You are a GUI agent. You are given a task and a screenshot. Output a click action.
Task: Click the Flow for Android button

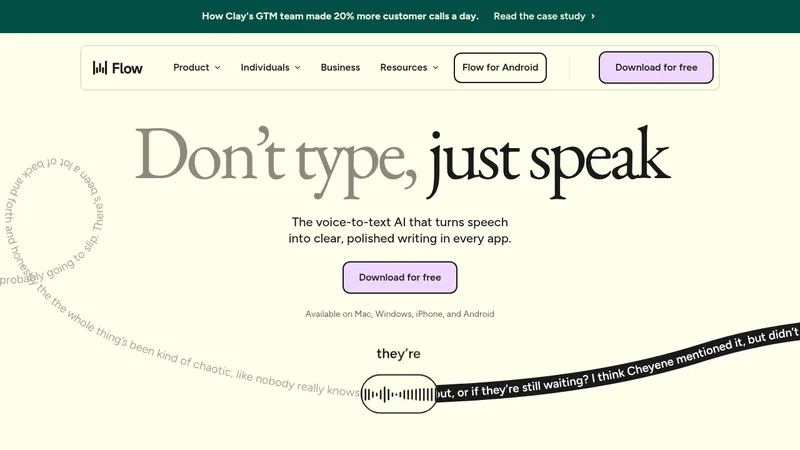(500, 67)
